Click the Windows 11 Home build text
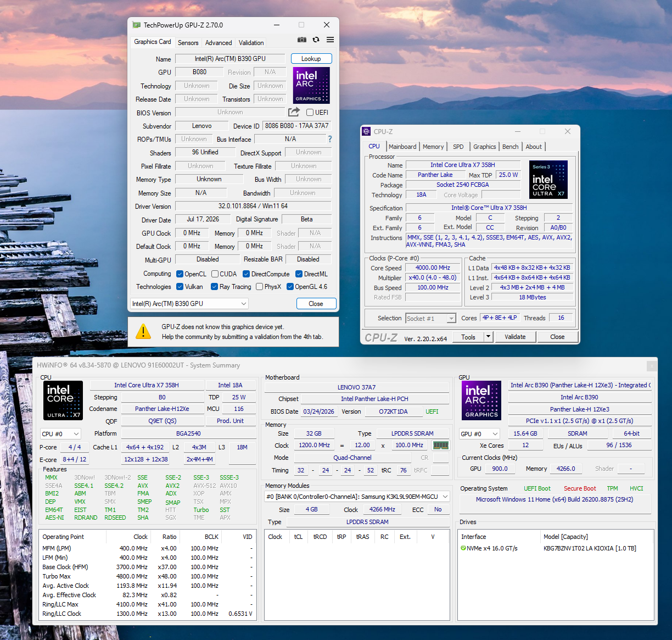Viewport: 672px width, 640px height. pyautogui.click(x=555, y=499)
